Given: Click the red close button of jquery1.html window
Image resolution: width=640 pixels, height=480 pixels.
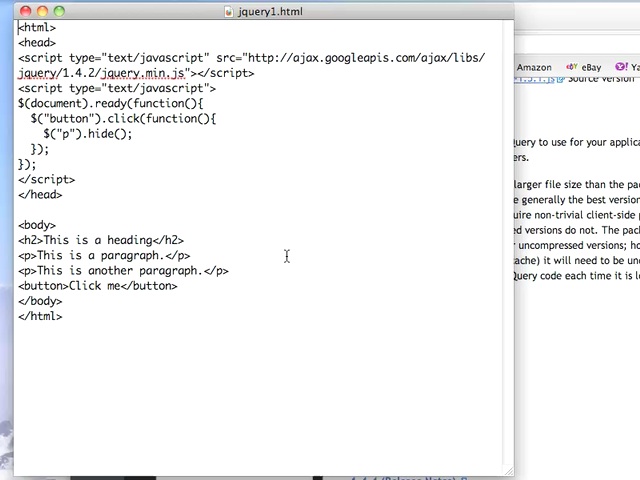Looking at the screenshot, I should click(x=25, y=11).
